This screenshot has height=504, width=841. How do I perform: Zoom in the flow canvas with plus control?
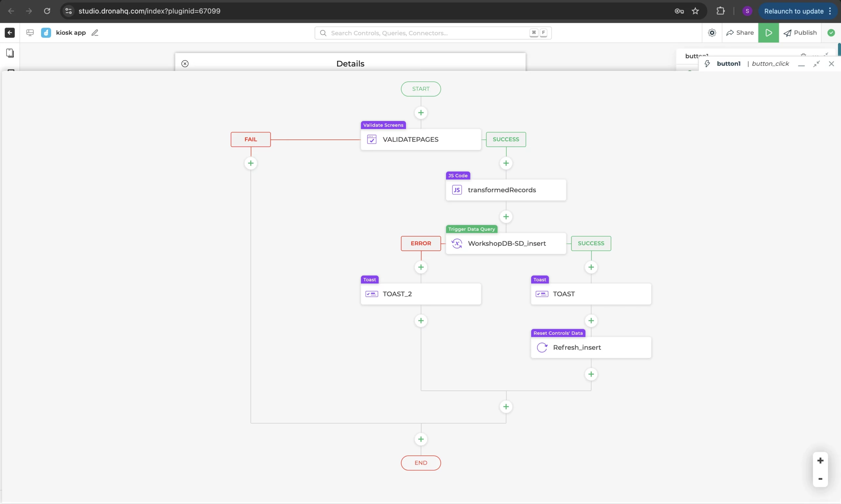pos(820,461)
